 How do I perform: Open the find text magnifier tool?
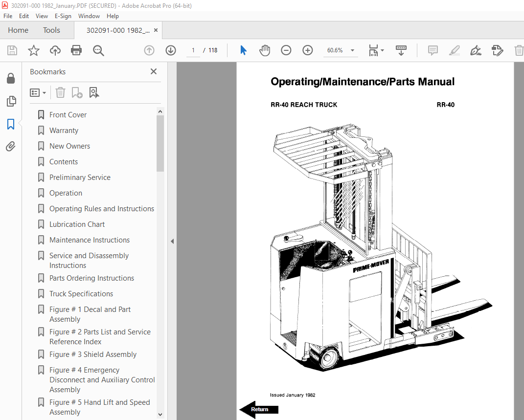point(98,50)
